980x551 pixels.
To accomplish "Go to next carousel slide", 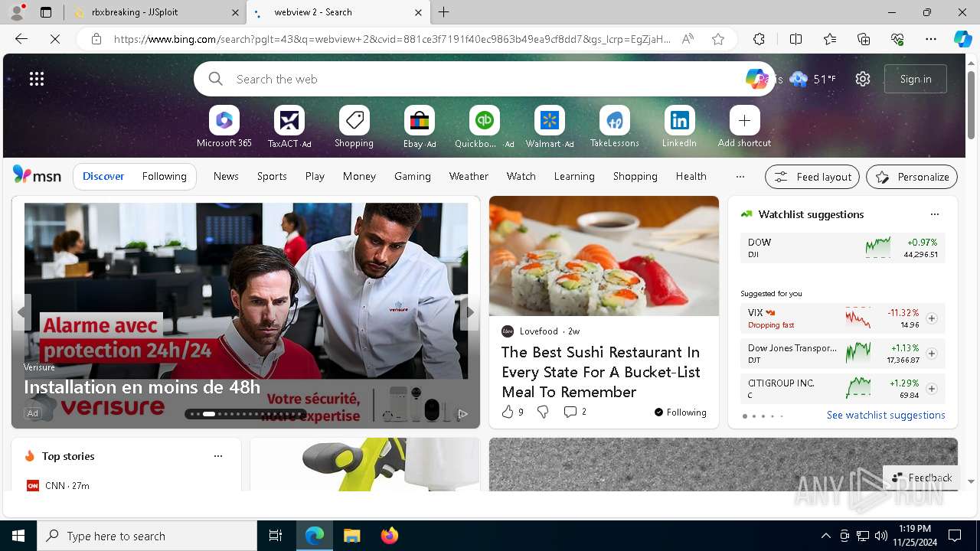I will [470, 312].
